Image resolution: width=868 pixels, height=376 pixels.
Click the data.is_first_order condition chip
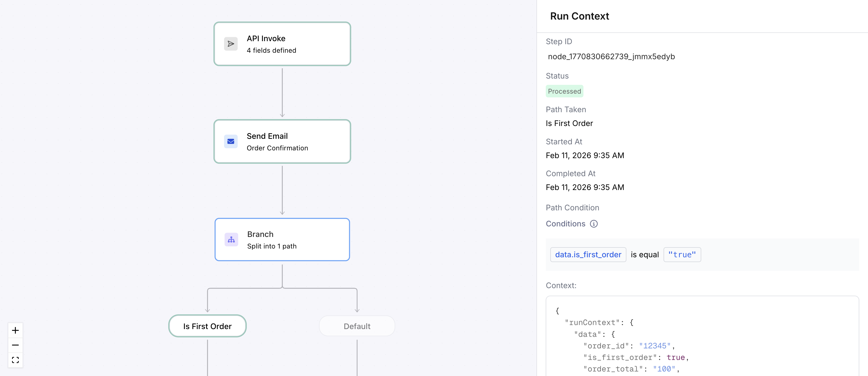tap(588, 255)
